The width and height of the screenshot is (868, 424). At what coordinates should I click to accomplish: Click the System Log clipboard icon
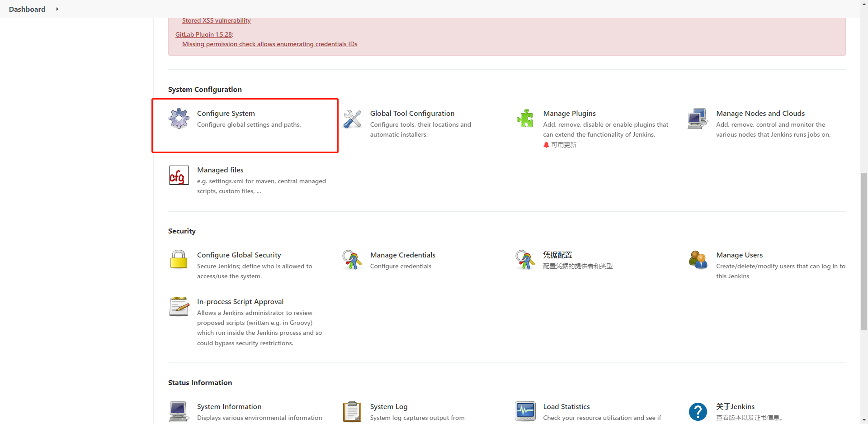352,412
